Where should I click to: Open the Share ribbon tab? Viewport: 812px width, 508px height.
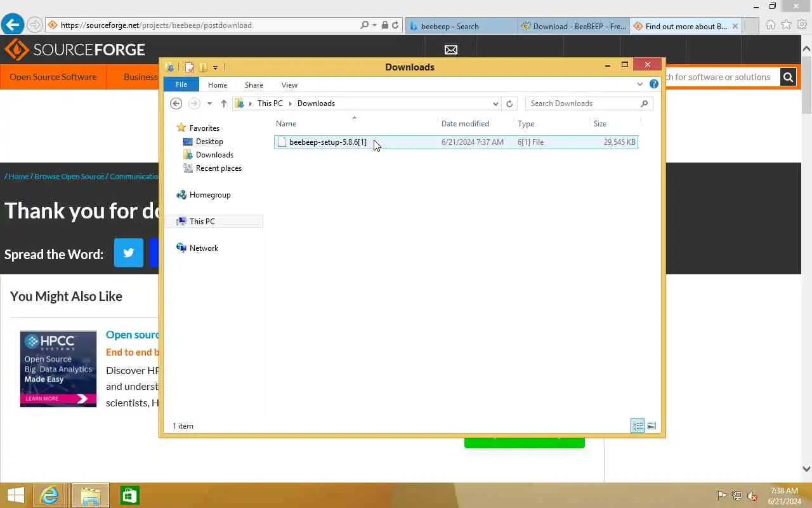pyautogui.click(x=254, y=85)
